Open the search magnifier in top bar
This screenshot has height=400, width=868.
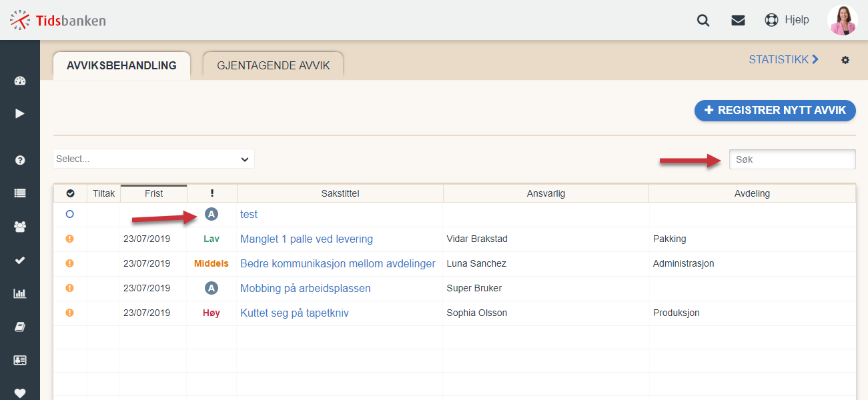coord(703,20)
